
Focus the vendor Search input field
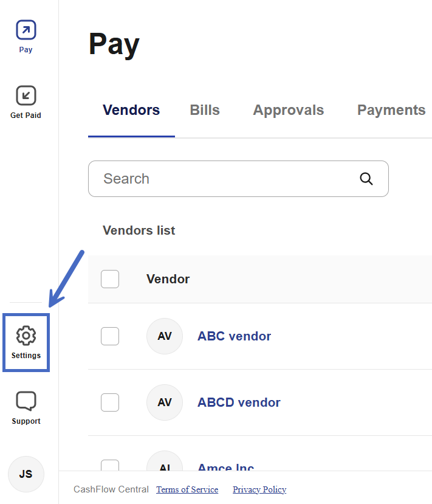click(225, 179)
